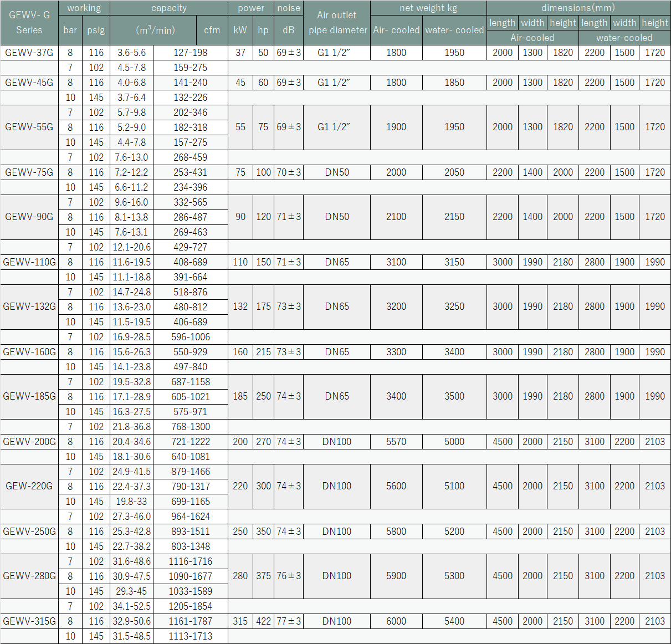671x644 pixels.
Task: Select capacity value '19.5-32.8'
Action: (132, 382)
